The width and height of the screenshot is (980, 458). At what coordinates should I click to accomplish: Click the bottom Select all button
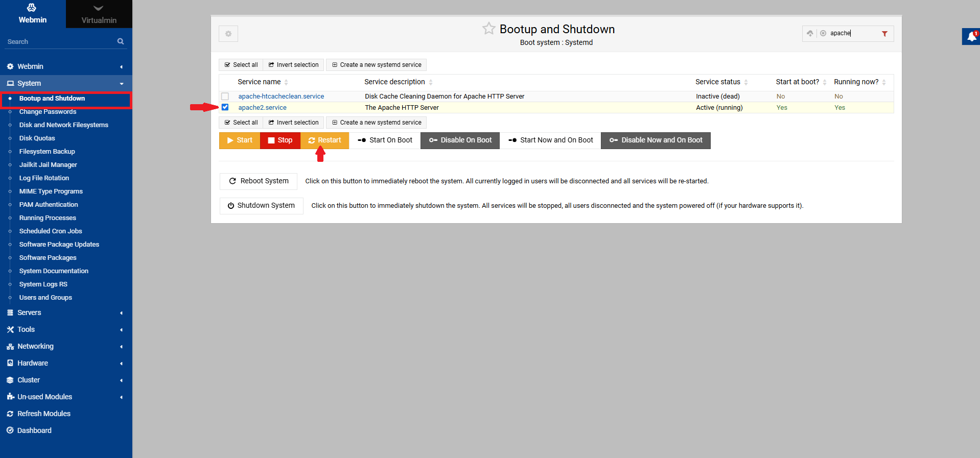241,123
